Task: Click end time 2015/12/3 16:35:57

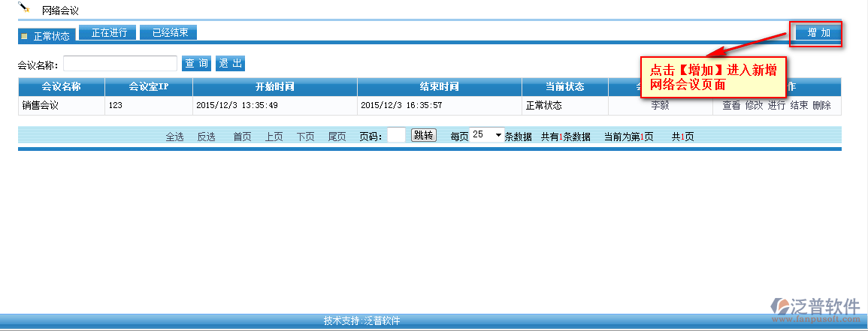Action: [401, 106]
